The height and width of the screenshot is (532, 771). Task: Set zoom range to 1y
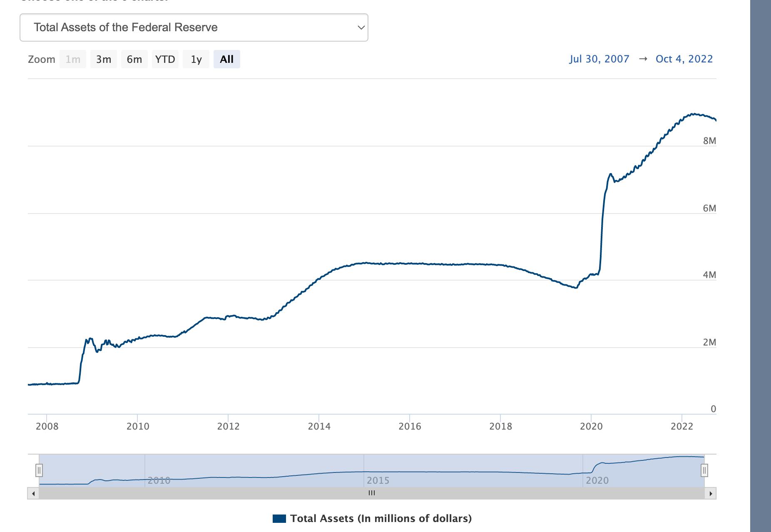coord(196,59)
